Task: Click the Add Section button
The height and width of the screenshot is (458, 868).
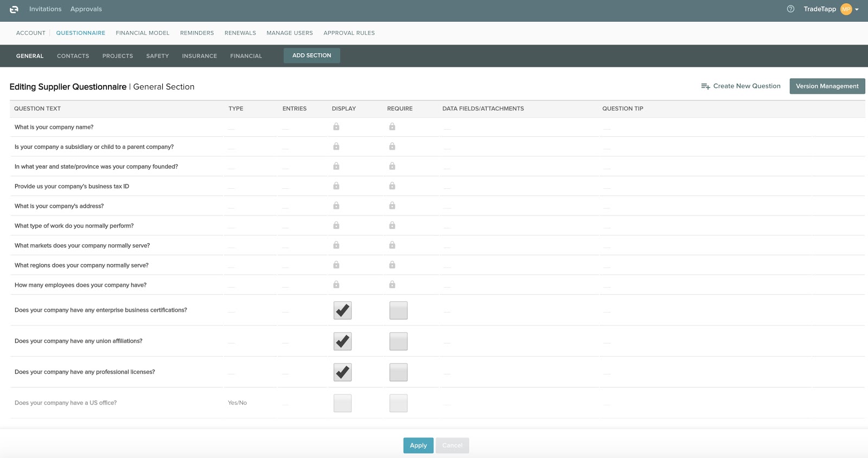Action: pos(311,55)
